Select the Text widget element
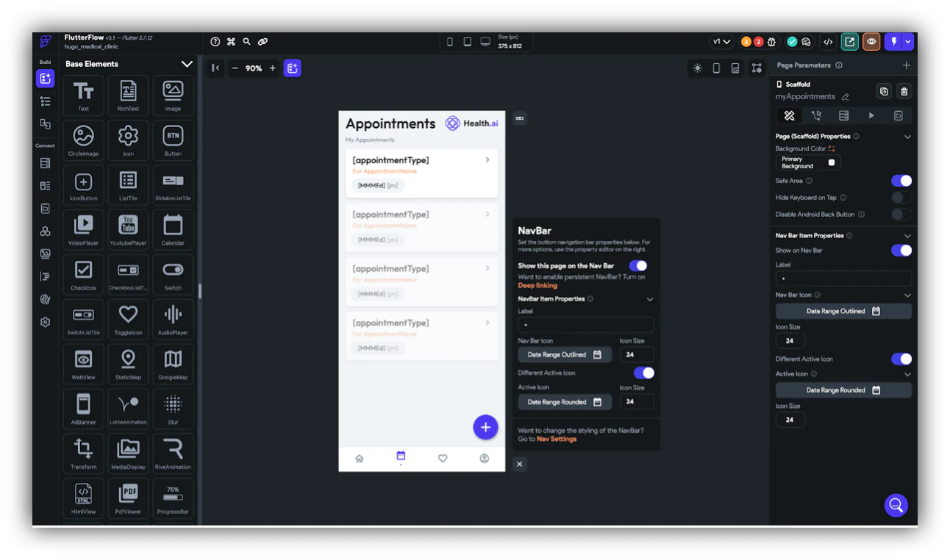 point(84,96)
